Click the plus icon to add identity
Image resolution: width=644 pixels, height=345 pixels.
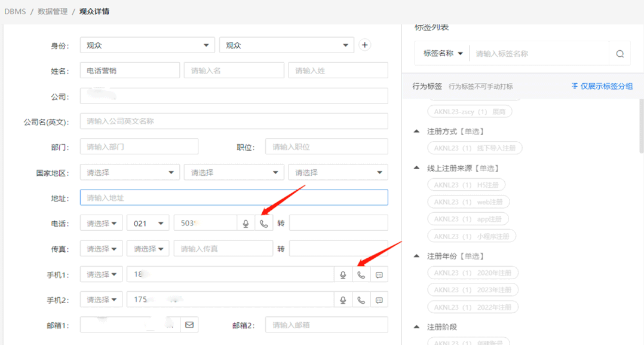pyautogui.click(x=364, y=45)
